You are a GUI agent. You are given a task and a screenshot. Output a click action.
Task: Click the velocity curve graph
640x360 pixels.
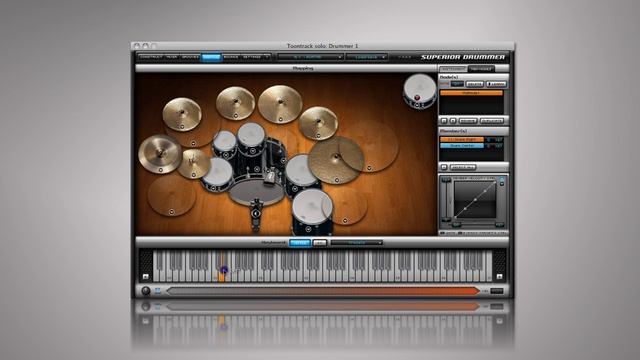[x=475, y=200]
